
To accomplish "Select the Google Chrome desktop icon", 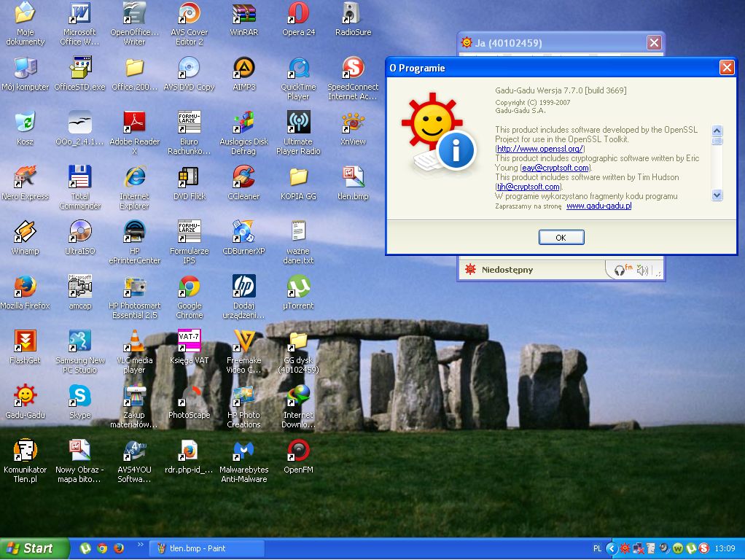I will [189, 297].
